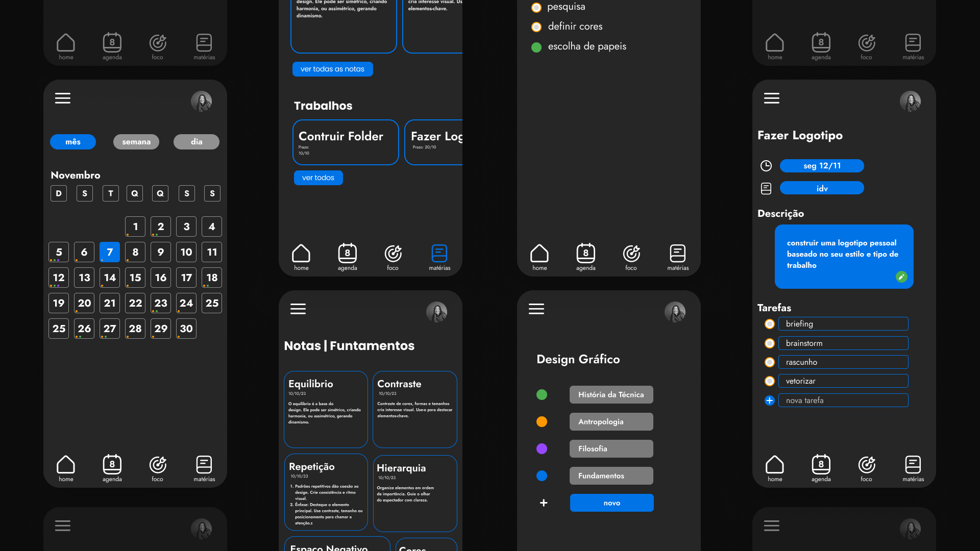
Task: Expand hamburger menu on Fazer Logotipo screen
Action: 772,98
